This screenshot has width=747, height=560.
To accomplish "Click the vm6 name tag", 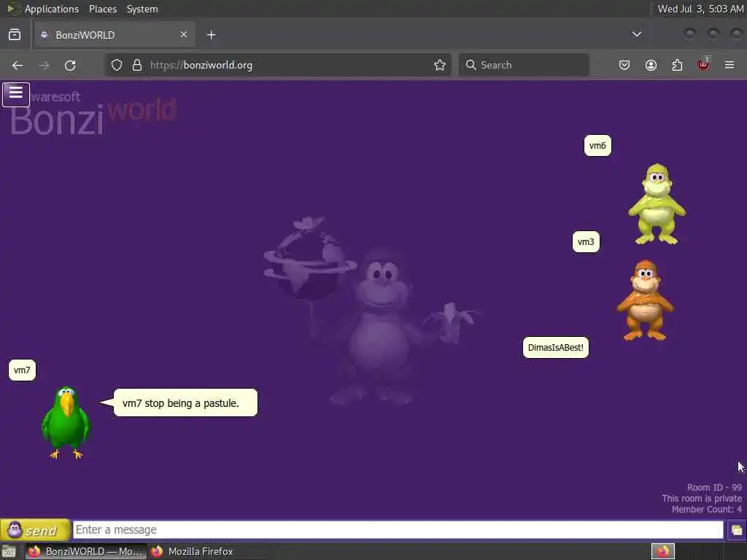I will [597, 146].
